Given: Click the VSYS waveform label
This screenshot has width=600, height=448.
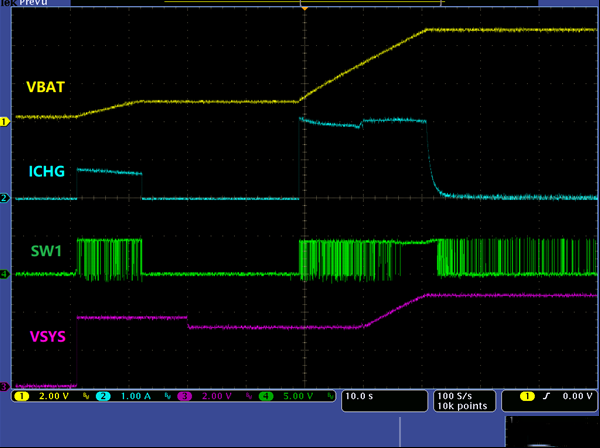Looking at the screenshot, I should click(x=47, y=337).
